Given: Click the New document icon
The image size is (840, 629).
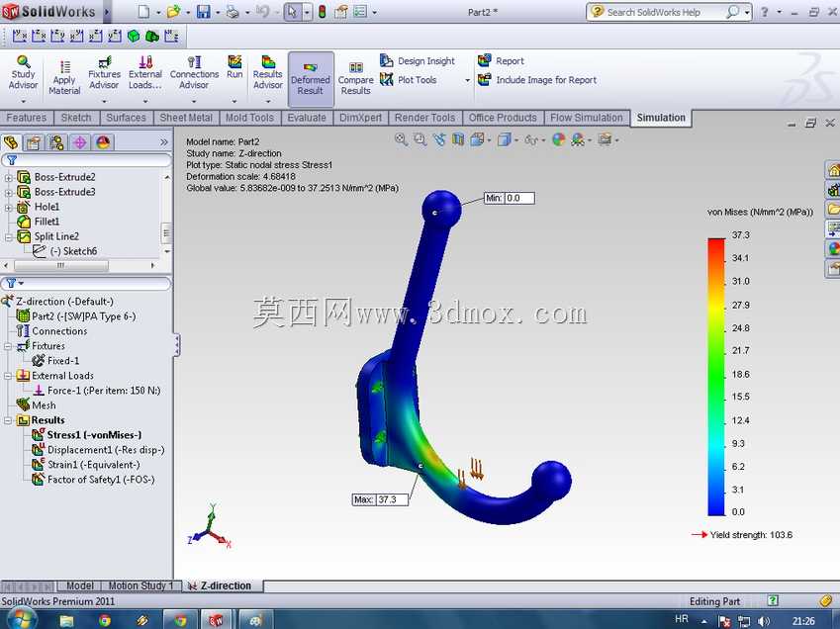Looking at the screenshot, I should click(143, 12).
